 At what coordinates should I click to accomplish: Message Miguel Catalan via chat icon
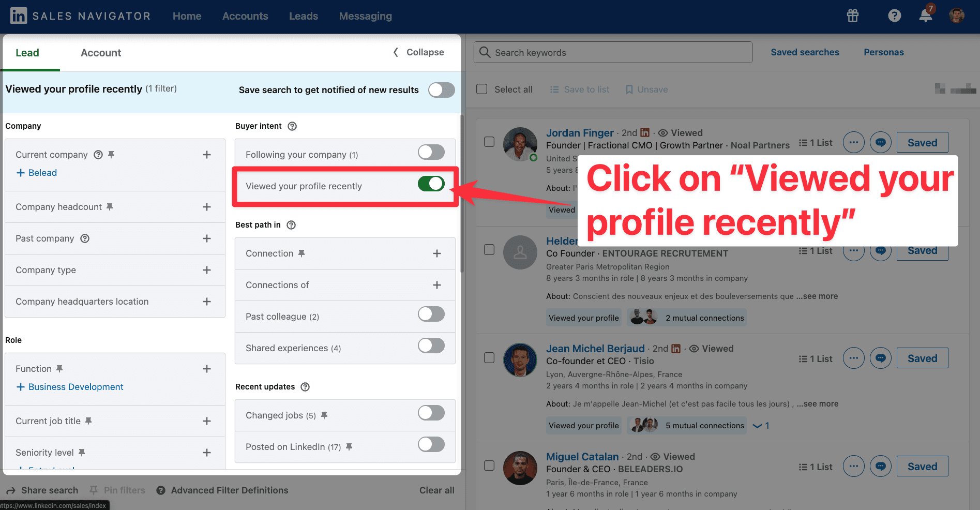coord(881,466)
